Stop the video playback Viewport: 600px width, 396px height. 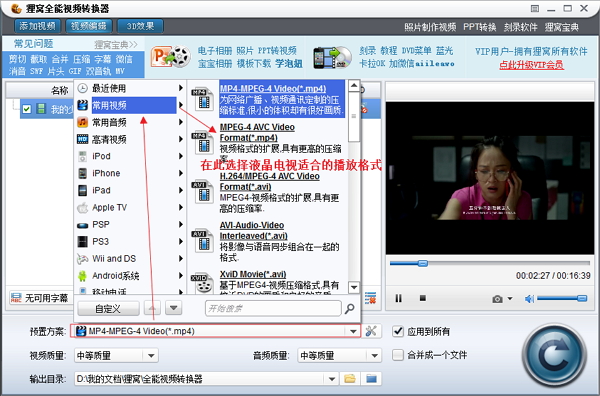click(422, 298)
